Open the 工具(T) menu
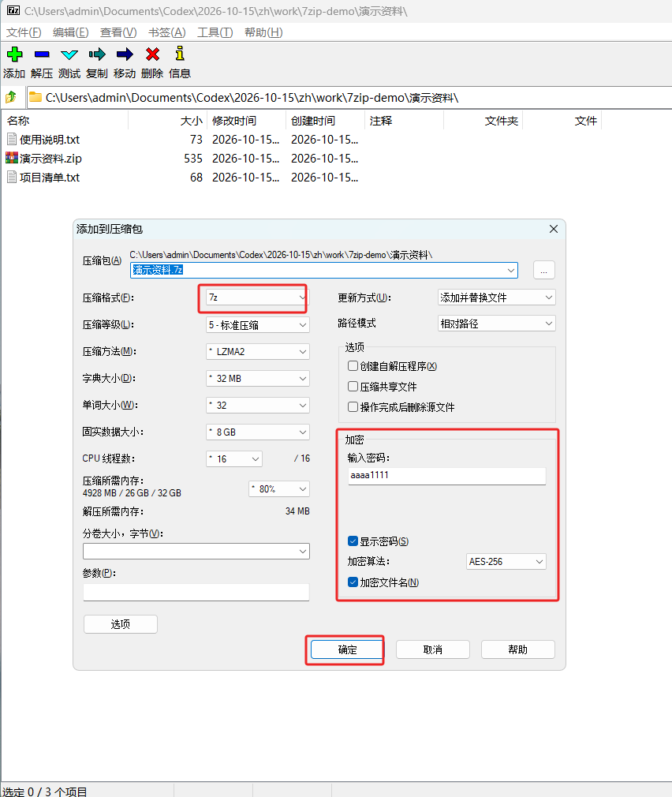The height and width of the screenshot is (797, 672). pyautogui.click(x=215, y=32)
